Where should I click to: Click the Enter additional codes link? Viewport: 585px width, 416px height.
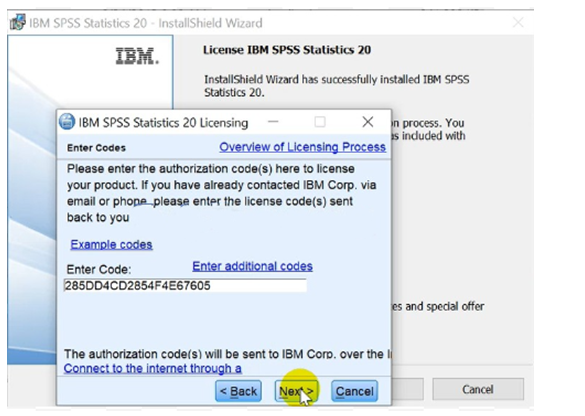click(252, 266)
